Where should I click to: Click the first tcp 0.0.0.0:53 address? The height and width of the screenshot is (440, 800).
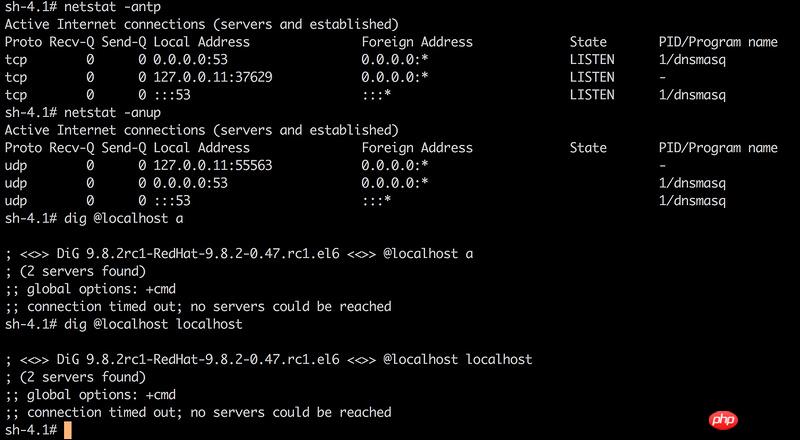pyautogui.click(x=190, y=60)
